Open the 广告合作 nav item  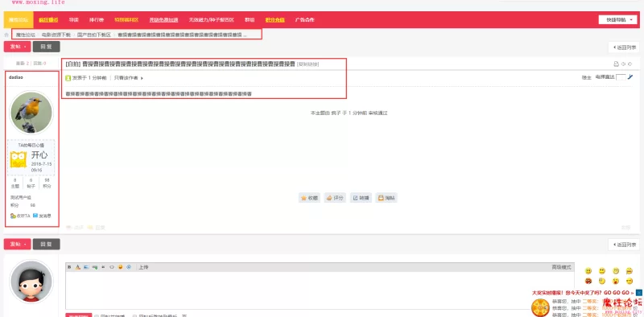(x=305, y=19)
